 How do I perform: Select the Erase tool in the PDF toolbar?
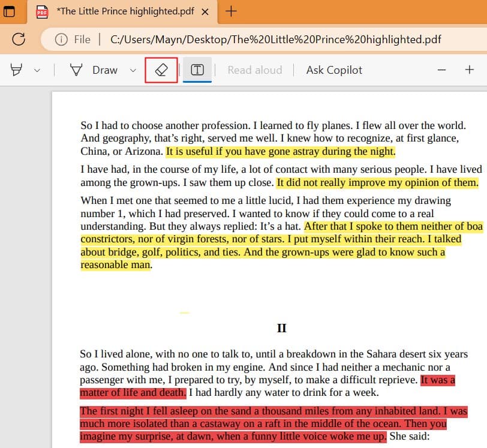pyautogui.click(x=161, y=70)
